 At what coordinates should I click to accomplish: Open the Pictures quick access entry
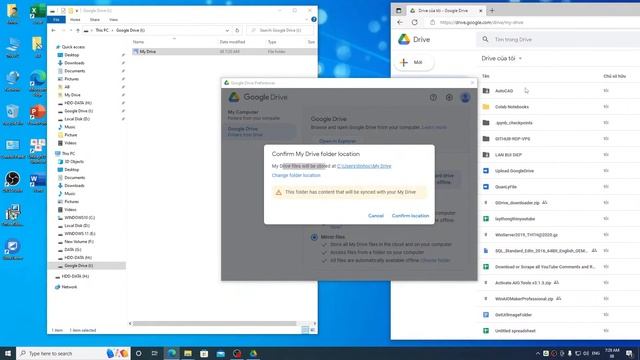[71, 79]
